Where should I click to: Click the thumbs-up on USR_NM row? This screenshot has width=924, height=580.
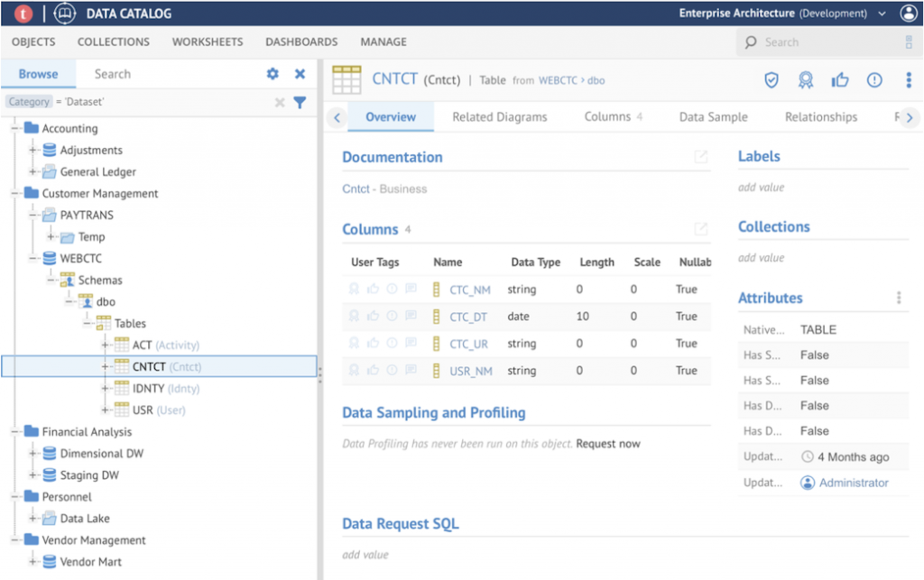[x=373, y=371]
